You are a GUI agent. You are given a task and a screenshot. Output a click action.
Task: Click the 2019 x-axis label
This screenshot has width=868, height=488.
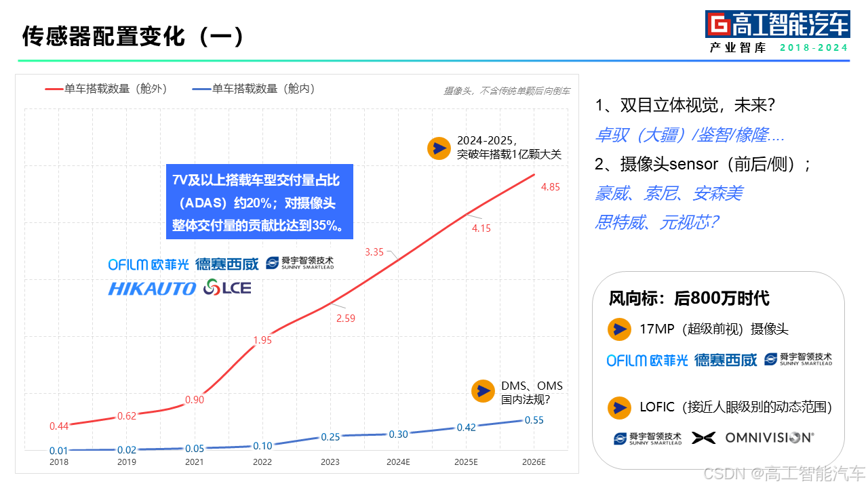127,462
